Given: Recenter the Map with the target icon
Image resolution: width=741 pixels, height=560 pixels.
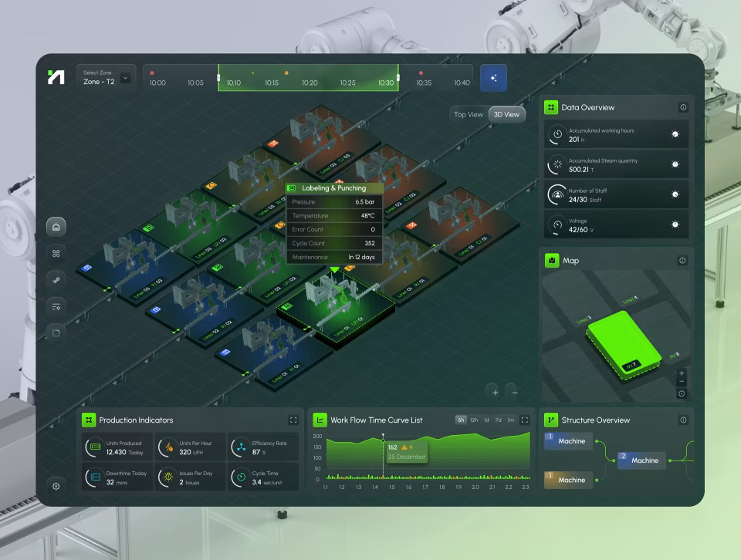Looking at the screenshot, I should [x=682, y=394].
